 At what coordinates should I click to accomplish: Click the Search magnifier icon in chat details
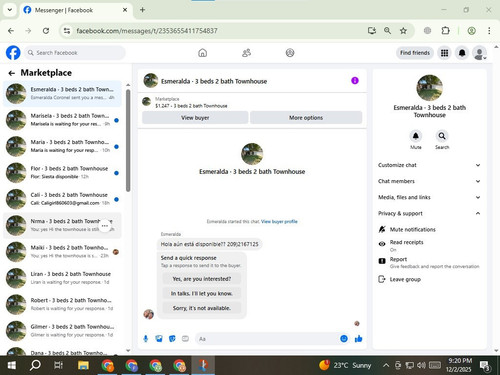click(442, 136)
